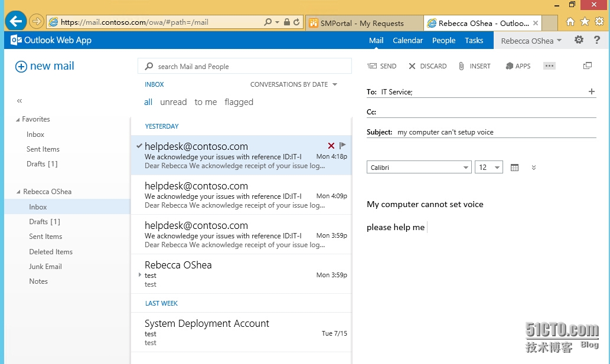The height and width of the screenshot is (364, 610).
Task: Expand the Rebecca OShea test conversation
Action: point(140,275)
